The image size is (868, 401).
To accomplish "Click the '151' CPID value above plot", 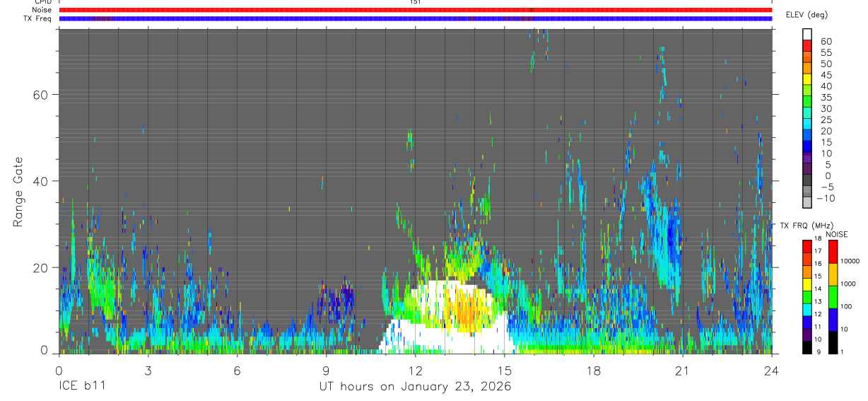I will (x=415, y=2).
